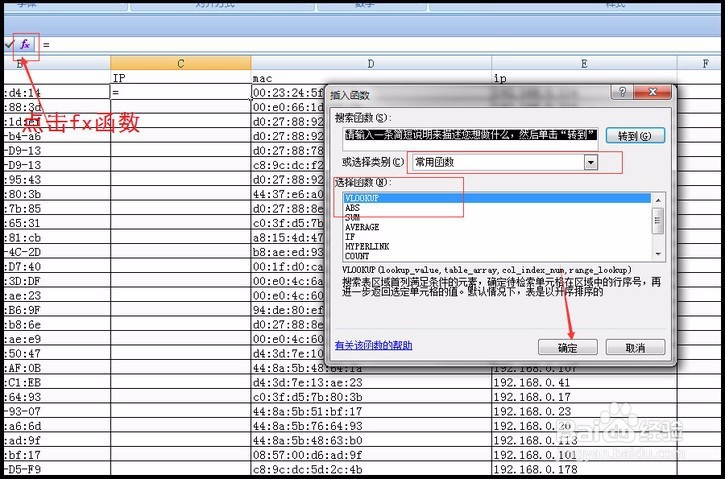This screenshot has height=479, width=725.
Task: Click the 取消 button
Action: [635, 348]
